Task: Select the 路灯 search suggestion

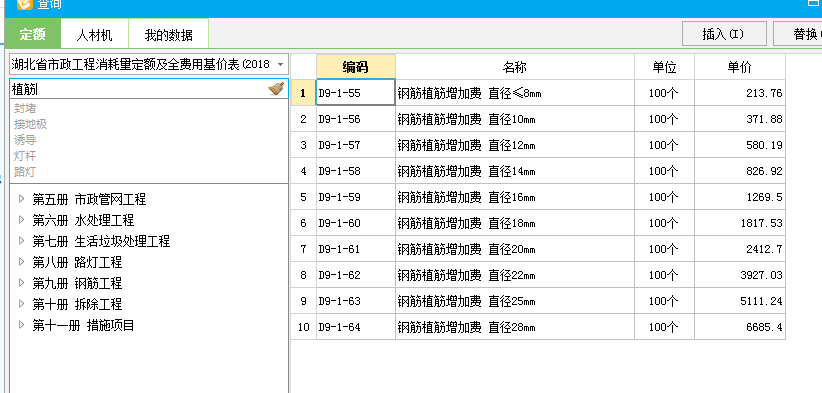Action: coord(25,171)
